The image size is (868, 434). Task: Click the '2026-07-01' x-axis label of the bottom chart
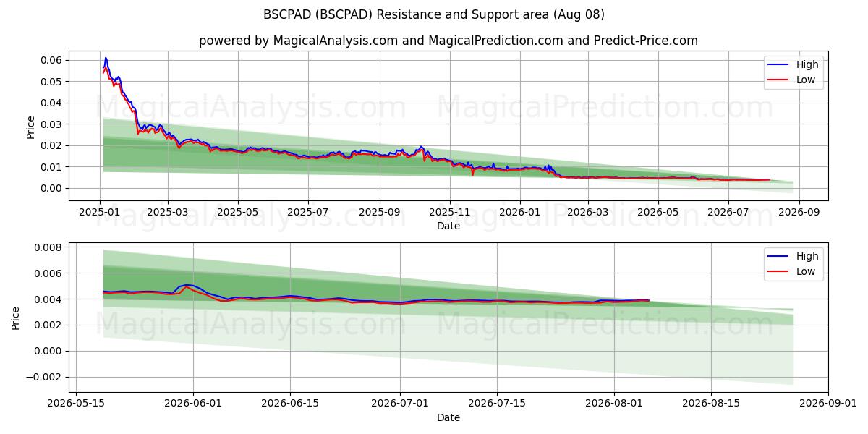pos(400,404)
